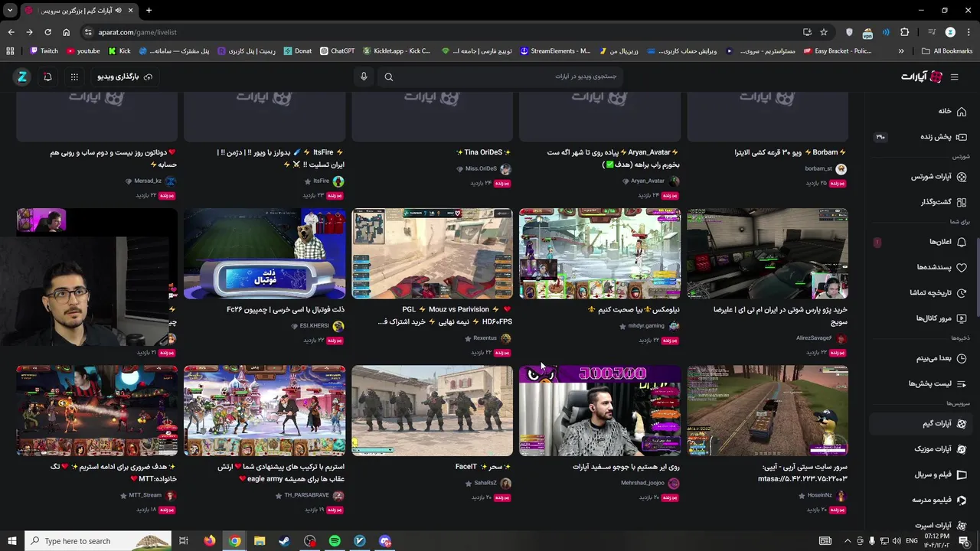Open the Mehrshad_joojoo stream thumbnail
Image resolution: width=980 pixels, height=551 pixels.
[x=599, y=411]
